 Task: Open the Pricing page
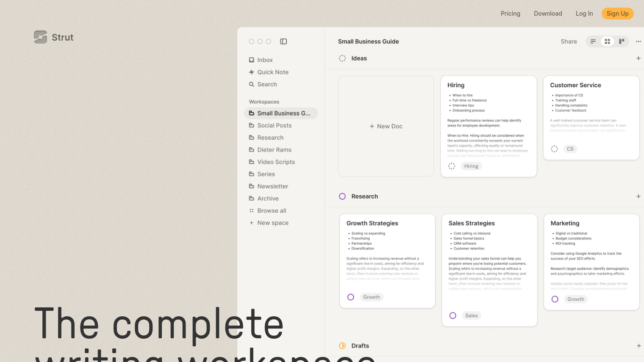point(511,14)
